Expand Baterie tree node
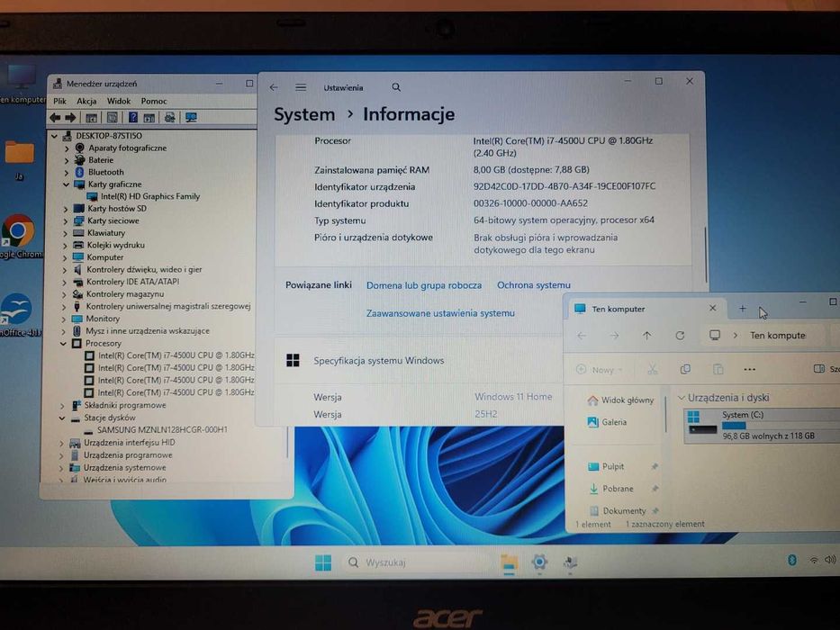Viewport: 840px width, 630px height. click(x=67, y=160)
